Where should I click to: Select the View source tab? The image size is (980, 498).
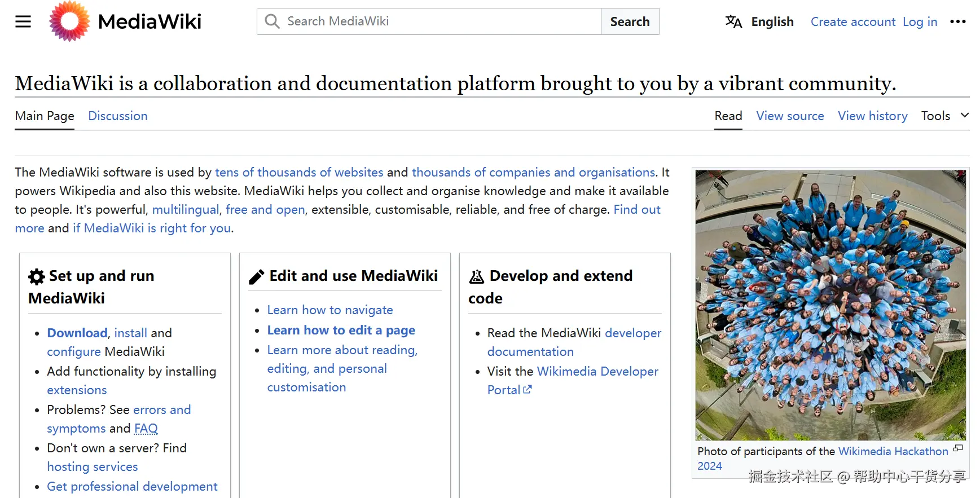[790, 116]
